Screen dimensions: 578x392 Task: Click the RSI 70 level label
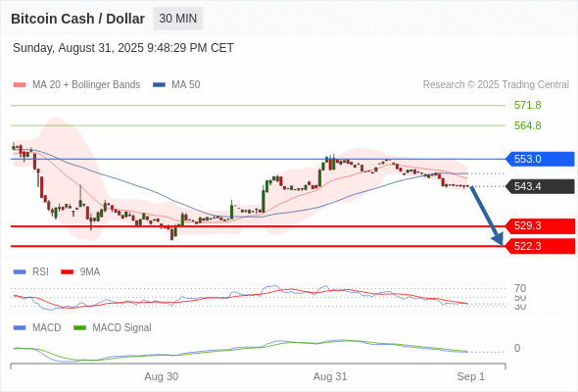[x=520, y=288]
